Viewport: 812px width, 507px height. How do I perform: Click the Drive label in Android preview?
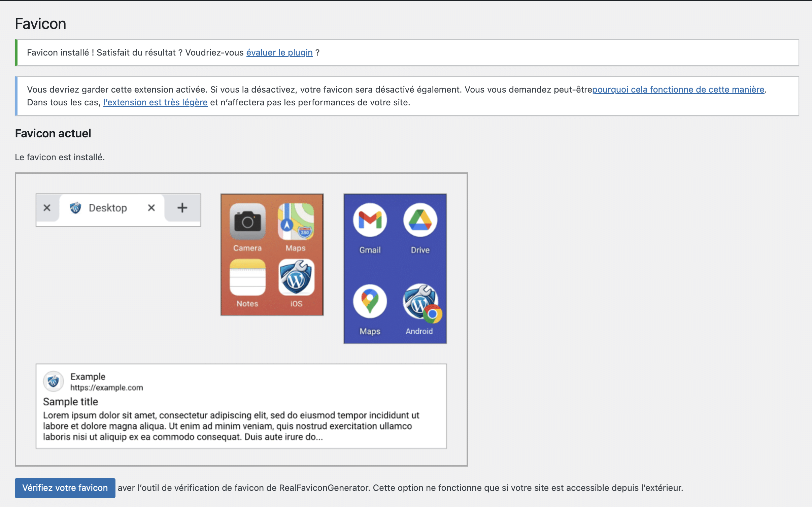[420, 250]
